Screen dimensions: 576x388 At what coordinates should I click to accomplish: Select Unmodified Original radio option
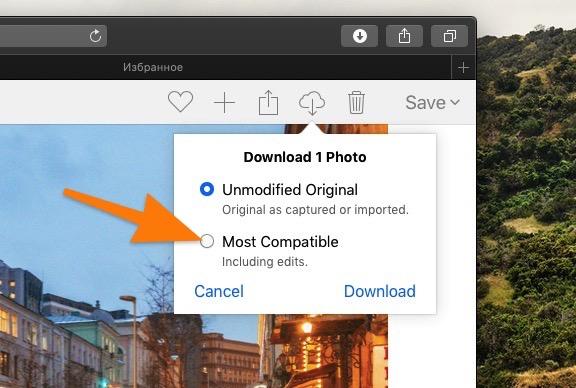coord(207,189)
